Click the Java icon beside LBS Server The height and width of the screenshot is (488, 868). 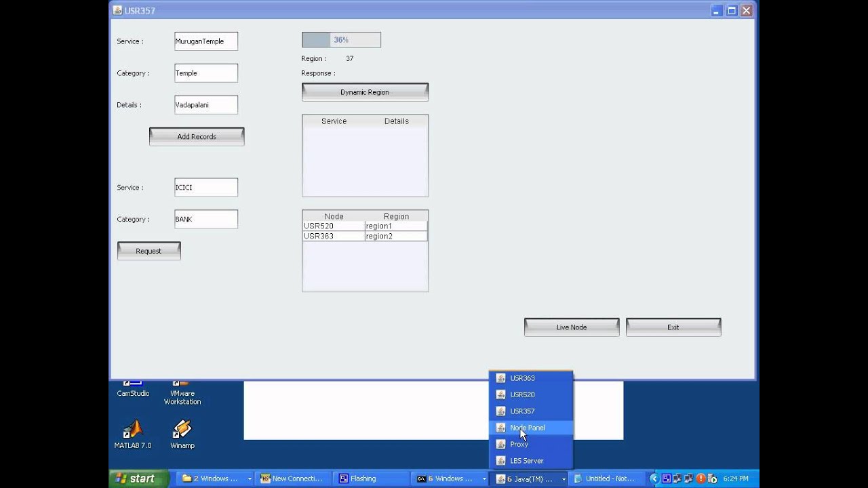(x=500, y=461)
